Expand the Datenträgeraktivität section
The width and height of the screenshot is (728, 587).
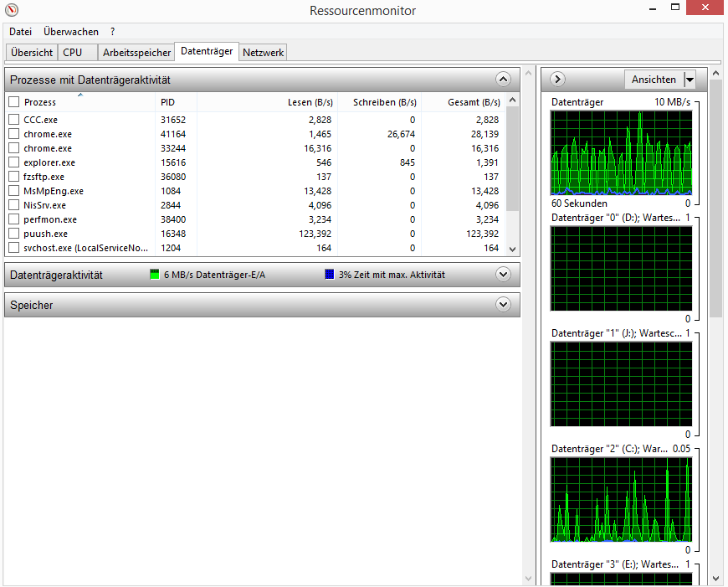[503, 274]
